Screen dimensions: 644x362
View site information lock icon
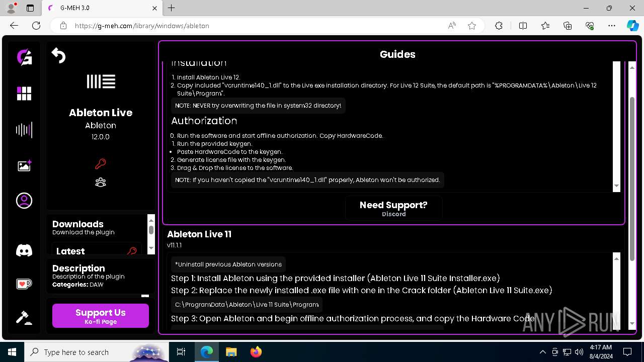point(63,26)
